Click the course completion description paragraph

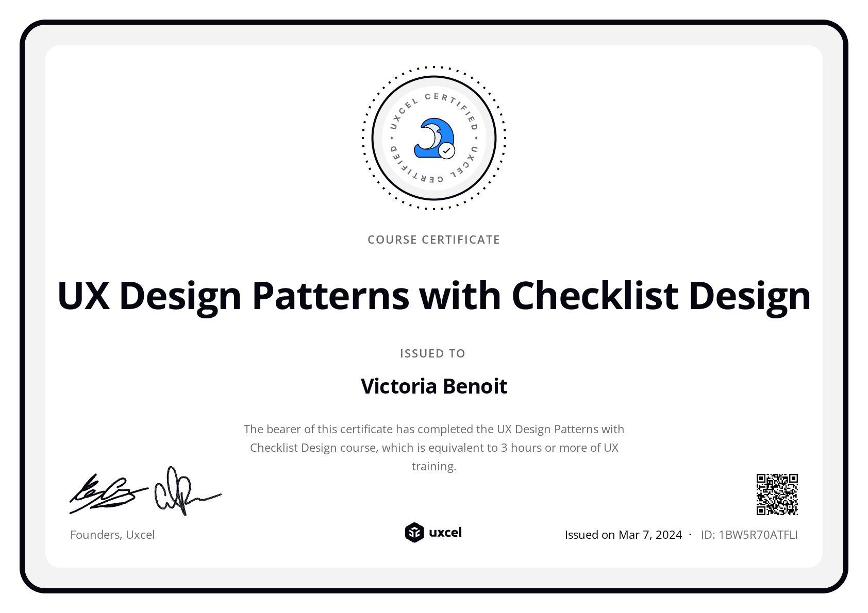(x=434, y=448)
